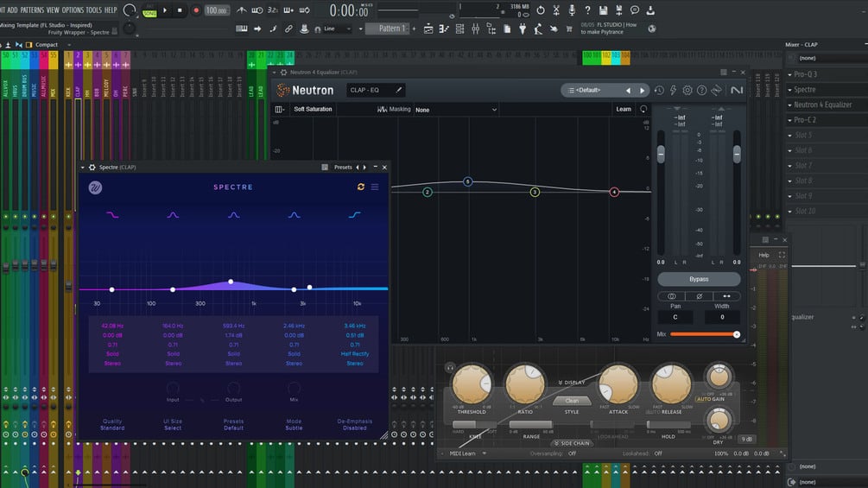The image size is (868, 488).
Task: Open the Pattern 1 selector
Action: (392, 29)
